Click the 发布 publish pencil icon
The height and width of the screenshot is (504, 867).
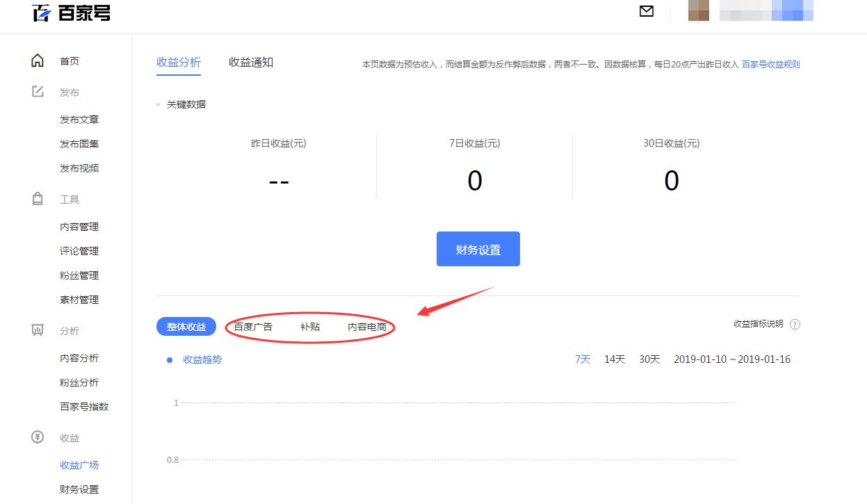(38, 91)
